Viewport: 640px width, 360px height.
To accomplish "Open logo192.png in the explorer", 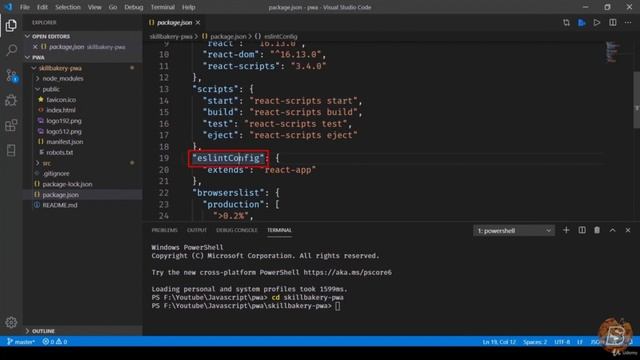I will (64, 121).
